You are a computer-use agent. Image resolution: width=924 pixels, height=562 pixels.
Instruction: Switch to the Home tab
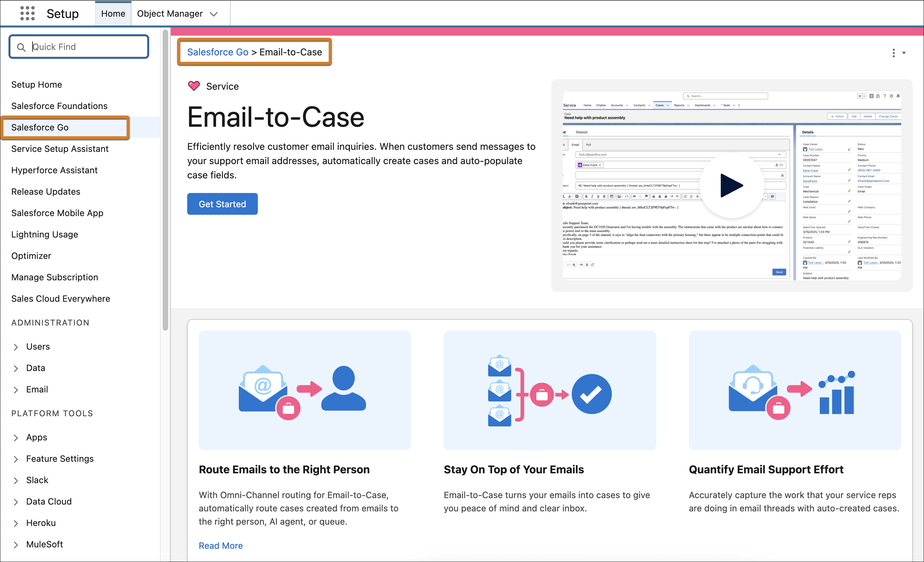point(113,14)
